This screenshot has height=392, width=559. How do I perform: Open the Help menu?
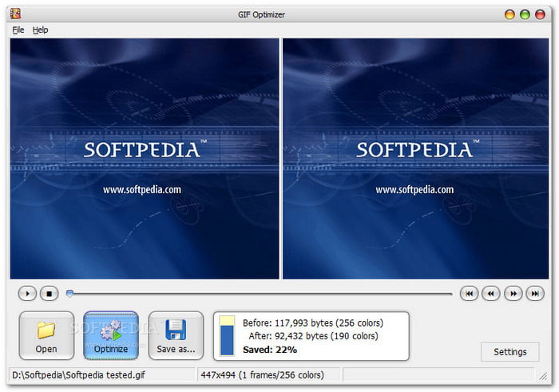click(x=40, y=30)
